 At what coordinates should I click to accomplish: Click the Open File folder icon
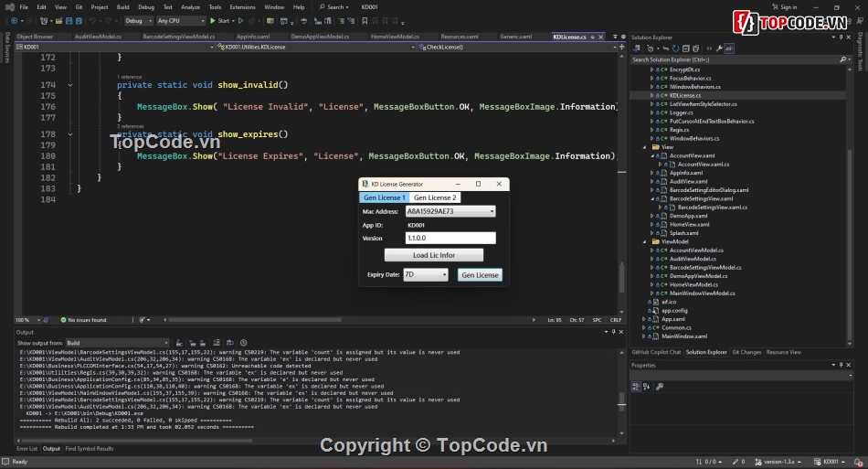[x=58, y=20]
